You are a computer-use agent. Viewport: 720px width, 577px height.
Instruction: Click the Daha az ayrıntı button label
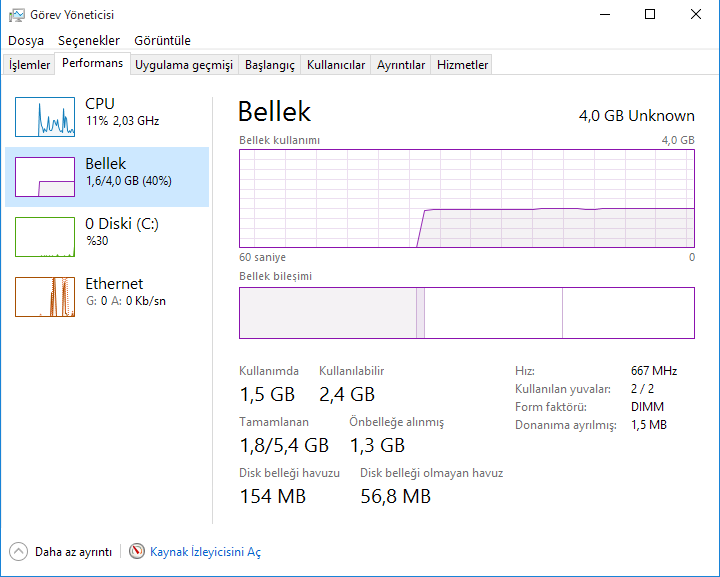(x=73, y=552)
